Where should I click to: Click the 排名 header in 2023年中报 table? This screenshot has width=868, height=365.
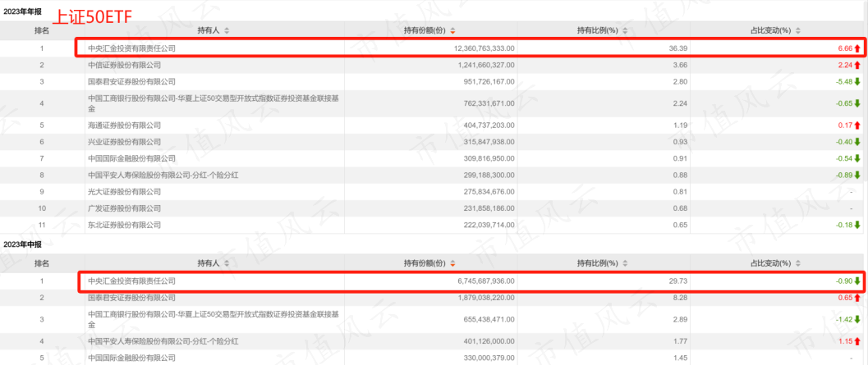pyautogui.click(x=42, y=263)
